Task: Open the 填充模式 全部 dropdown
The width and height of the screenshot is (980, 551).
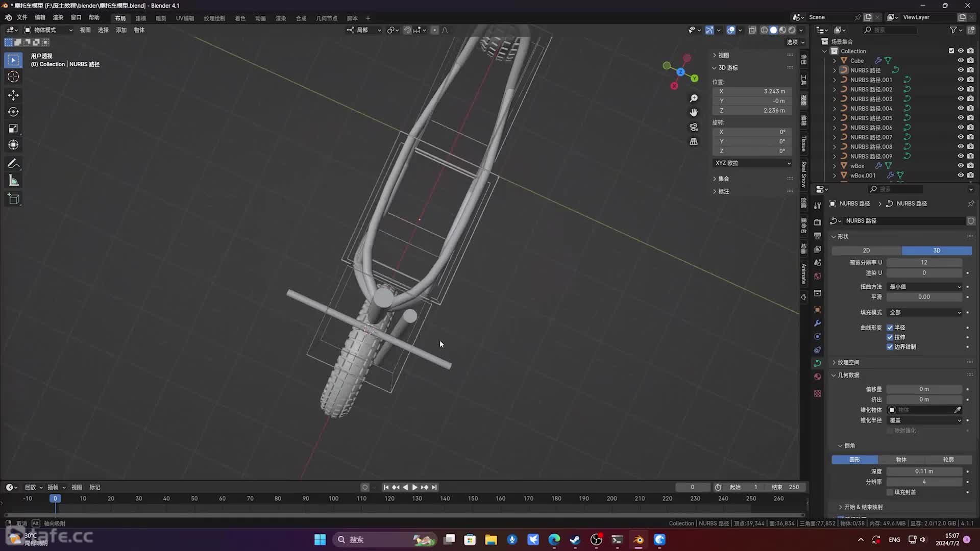Action: coord(925,312)
